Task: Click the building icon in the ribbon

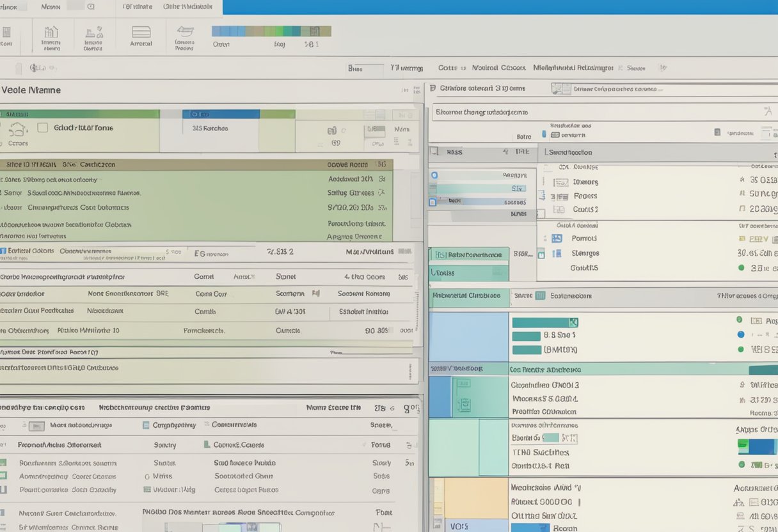Action: point(51,32)
